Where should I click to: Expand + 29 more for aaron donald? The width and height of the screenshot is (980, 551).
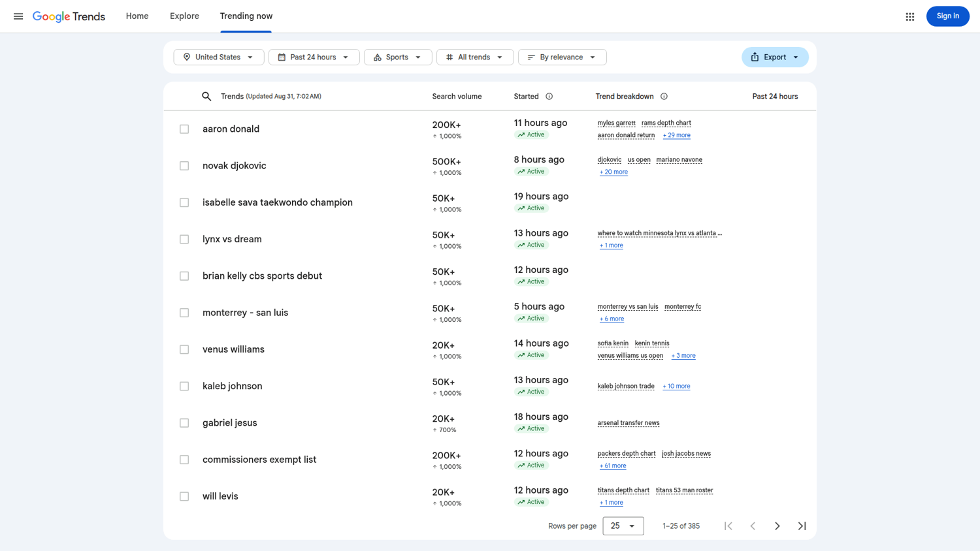(x=677, y=135)
